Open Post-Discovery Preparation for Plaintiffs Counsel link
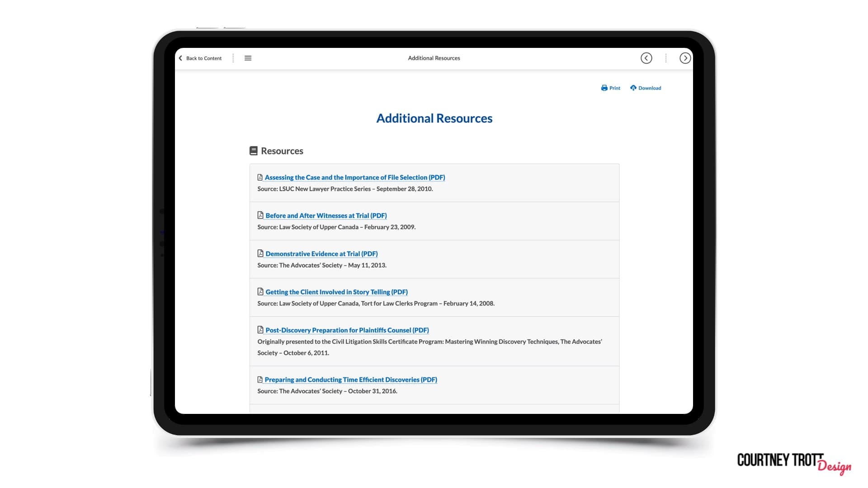This screenshot has width=868, height=488. [347, 330]
